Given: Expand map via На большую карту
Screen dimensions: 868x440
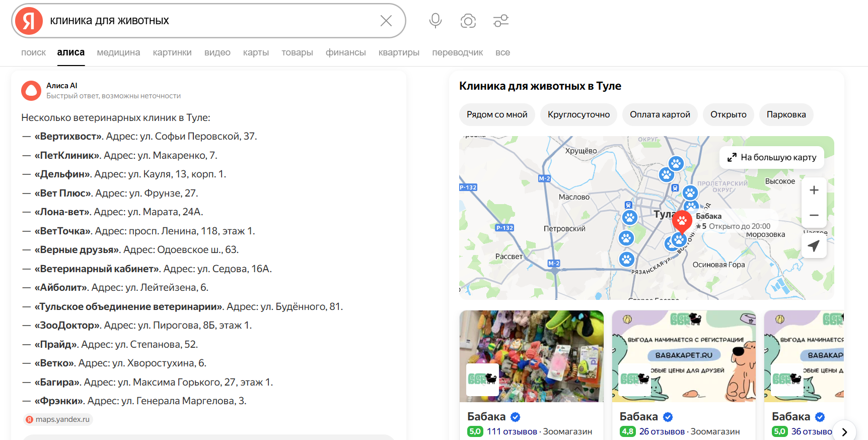Looking at the screenshot, I should pyautogui.click(x=772, y=157).
